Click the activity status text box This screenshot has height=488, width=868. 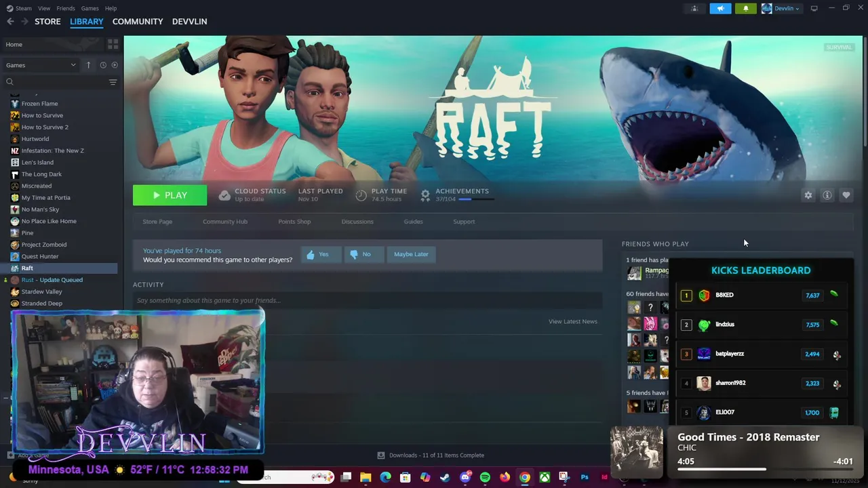(368, 300)
